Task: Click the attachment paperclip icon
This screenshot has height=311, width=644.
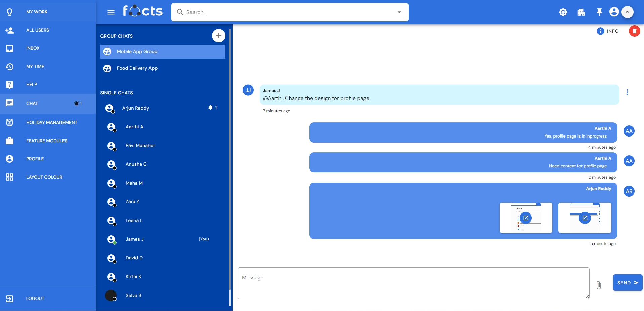Action: pos(599,285)
